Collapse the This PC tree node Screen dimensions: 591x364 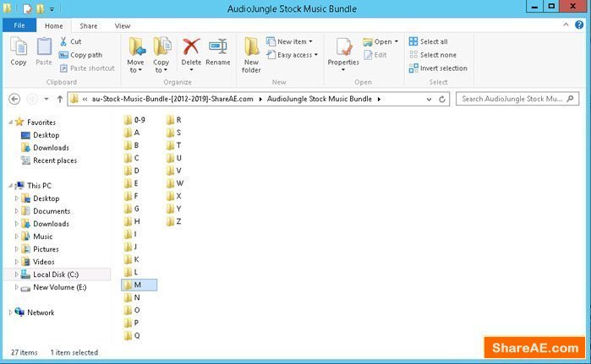click(x=10, y=186)
